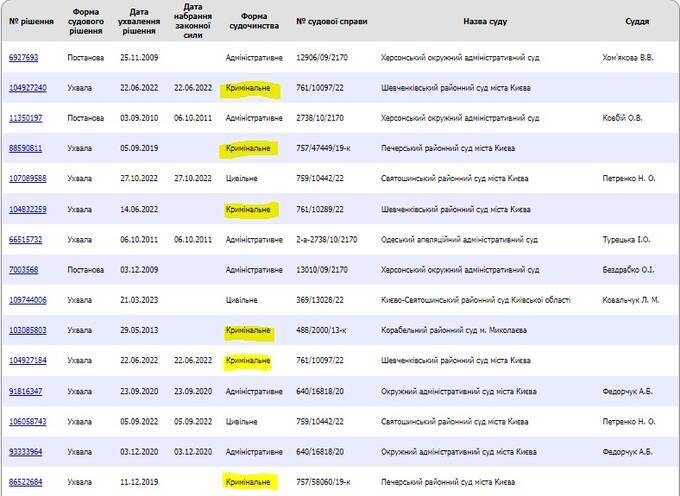The height and width of the screenshot is (496, 680).
Task: Select case number 761/10289/22
Action: [320, 209]
